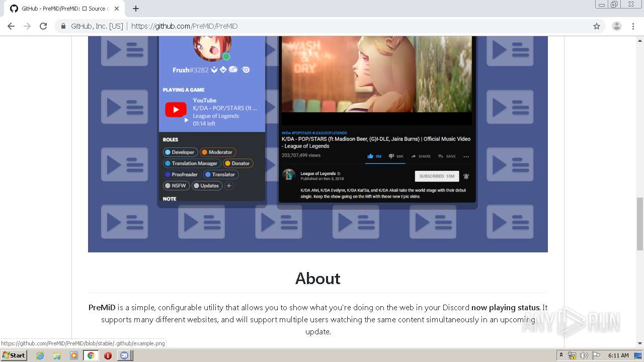Viewport: 644px width, 362px height.
Task: Launch Opera browser from taskbar
Action: coord(108,355)
